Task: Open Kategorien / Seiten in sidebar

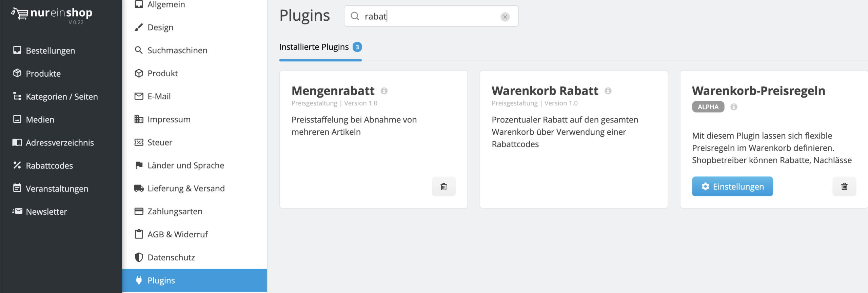Action: (61, 97)
